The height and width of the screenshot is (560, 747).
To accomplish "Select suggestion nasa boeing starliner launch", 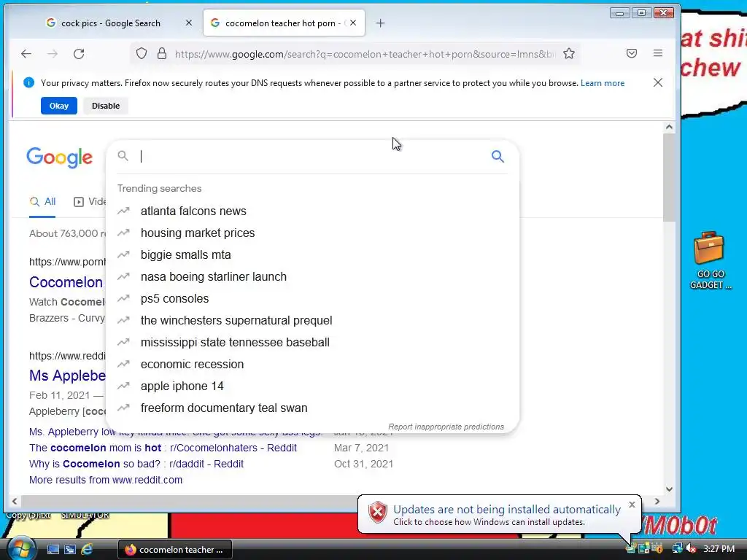I will pos(312,276).
